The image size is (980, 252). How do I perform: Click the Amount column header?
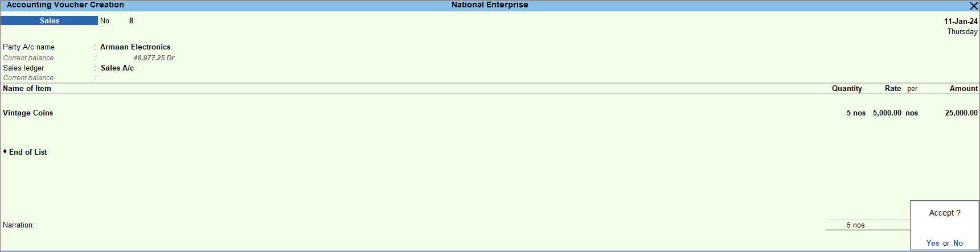[x=963, y=89]
